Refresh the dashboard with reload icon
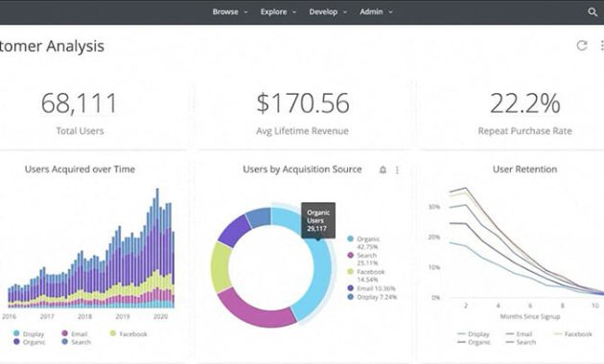The height and width of the screenshot is (364, 604). (x=582, y=45)
